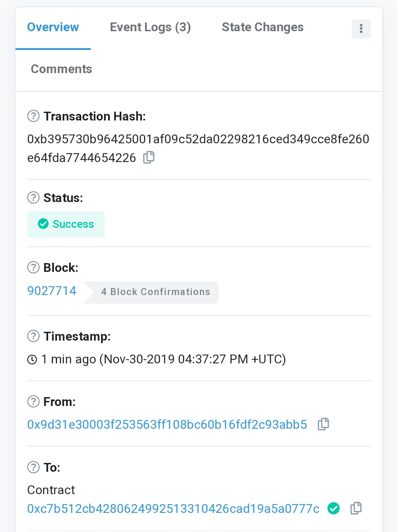Click the Success status badge
Screen dimensions: 397x532
pyautogui.click(x=66, y=224)
